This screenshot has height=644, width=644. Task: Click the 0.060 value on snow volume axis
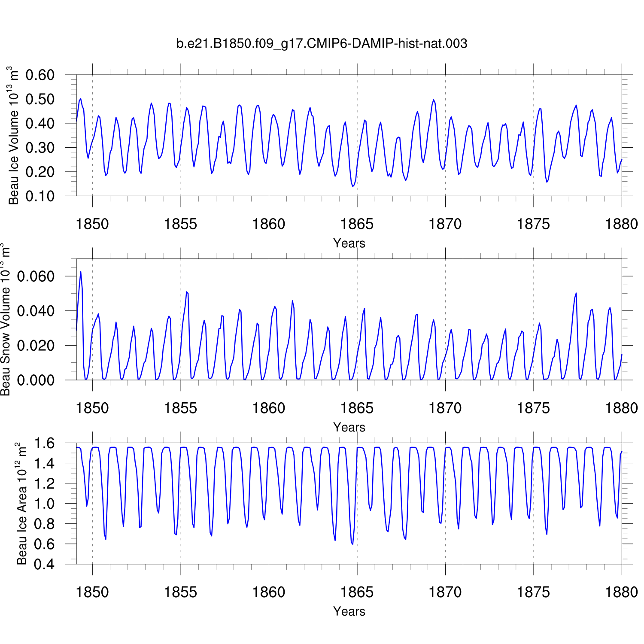[x=36, y=276]
